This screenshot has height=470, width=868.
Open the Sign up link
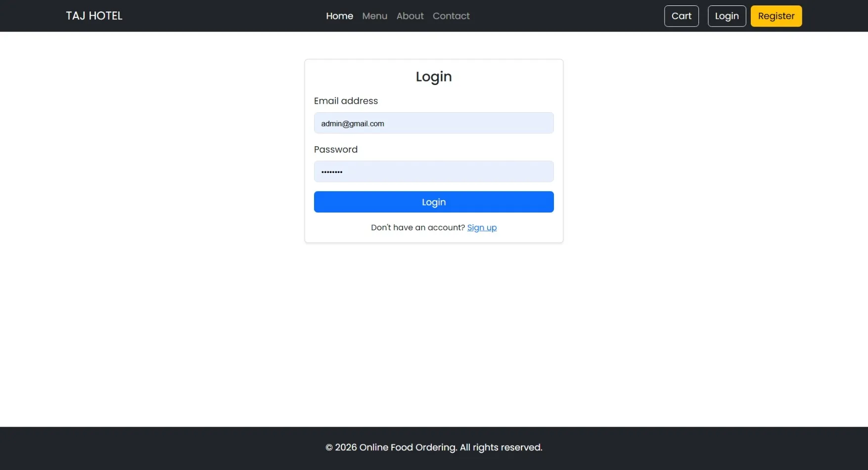point(482,227)
